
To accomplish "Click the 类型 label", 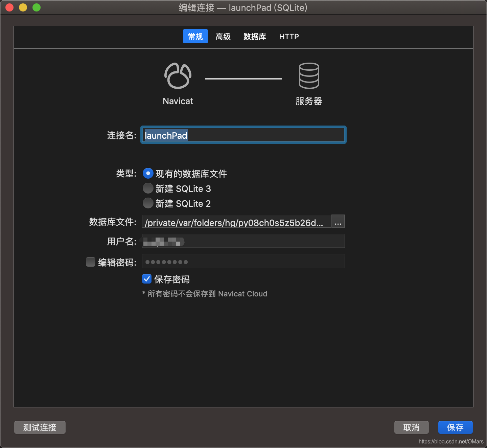I will (126, 174).
